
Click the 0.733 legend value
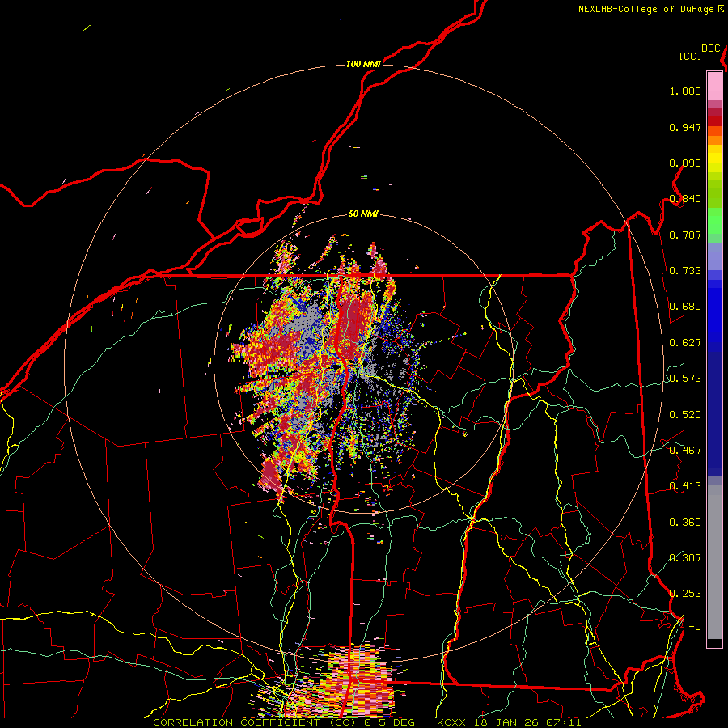(685, 271)
